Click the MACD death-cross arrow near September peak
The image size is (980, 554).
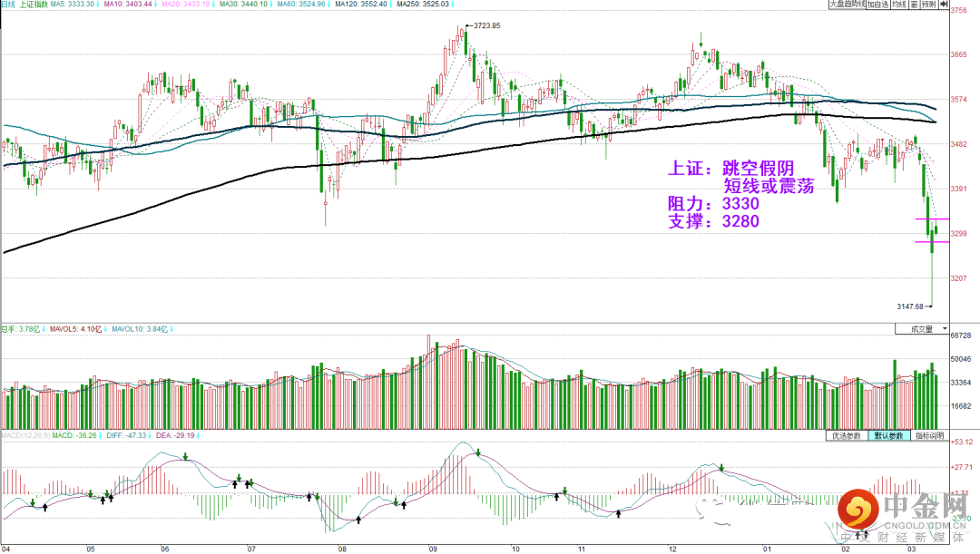coord(478,452)
